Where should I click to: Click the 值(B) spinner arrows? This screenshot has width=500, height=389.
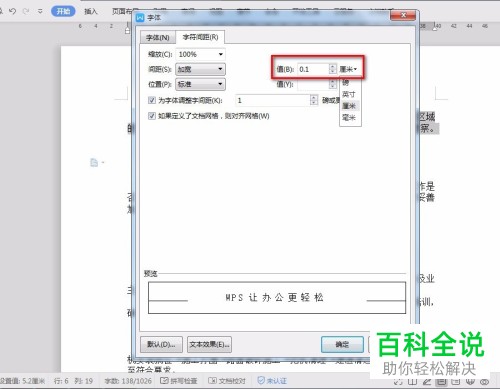click(332, 69)
